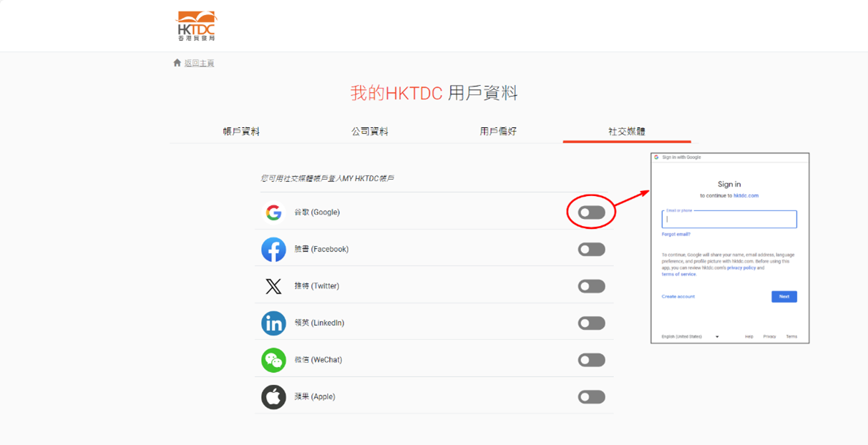
Task: Click the WeChat logo icon
Action: click(x=273, y=360)
